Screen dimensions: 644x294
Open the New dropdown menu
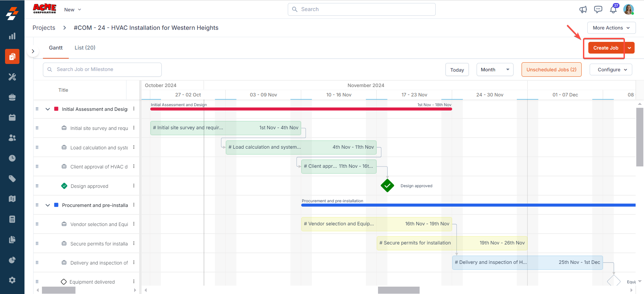(x=73, y=10)
